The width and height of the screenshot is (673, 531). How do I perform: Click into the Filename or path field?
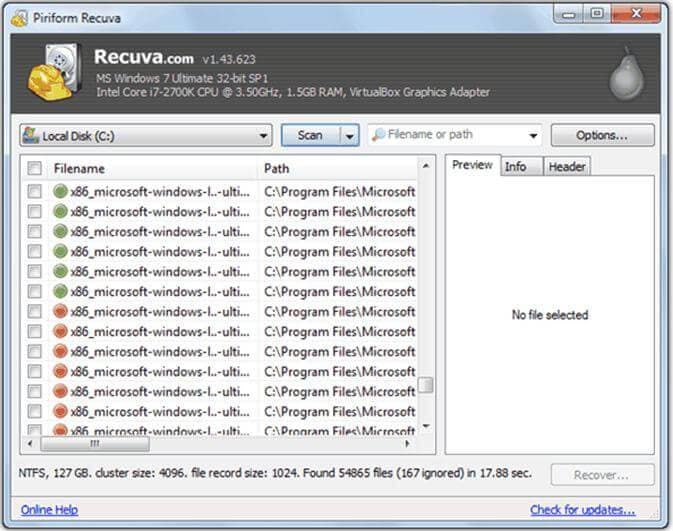point(455,135)
